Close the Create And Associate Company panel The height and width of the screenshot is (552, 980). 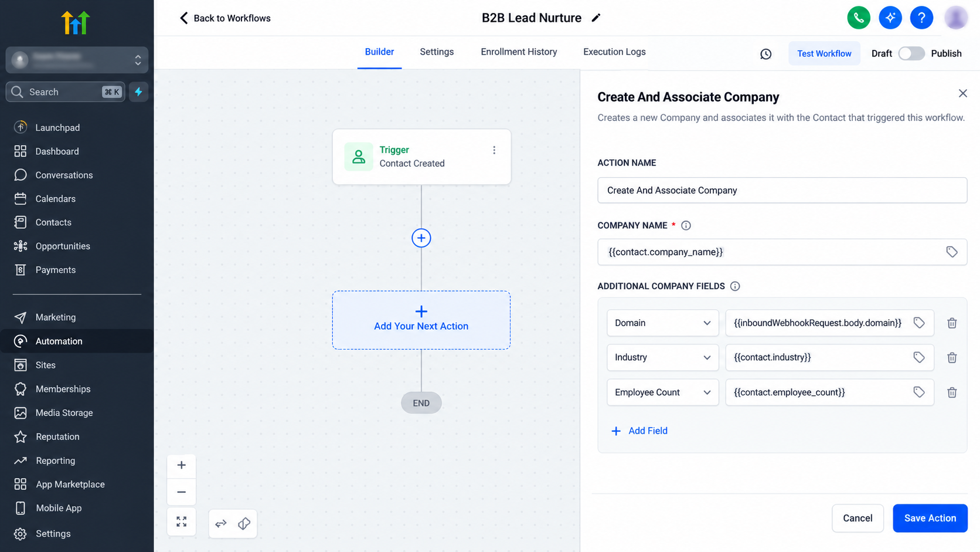962,93
